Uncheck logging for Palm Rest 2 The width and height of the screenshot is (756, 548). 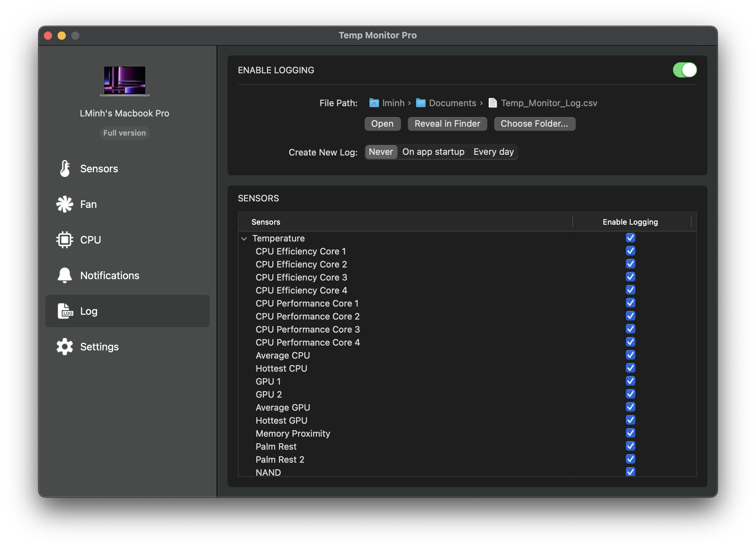tap(630, 459)
